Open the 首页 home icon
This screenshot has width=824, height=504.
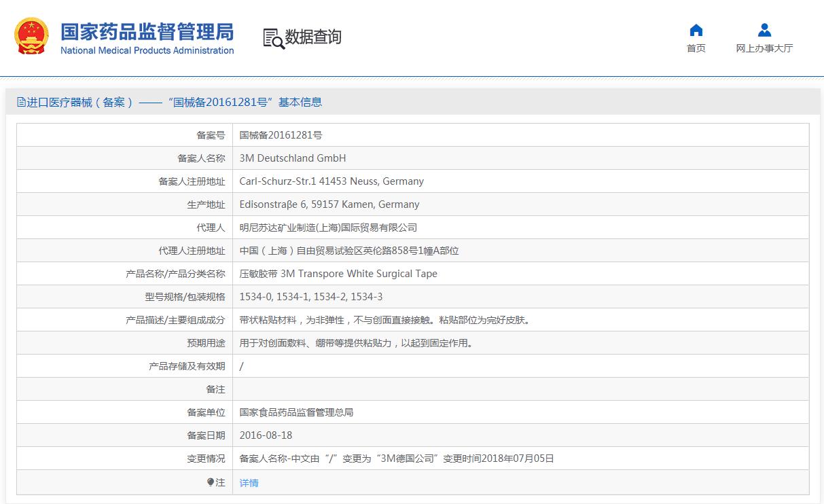(x=696, y=30)
